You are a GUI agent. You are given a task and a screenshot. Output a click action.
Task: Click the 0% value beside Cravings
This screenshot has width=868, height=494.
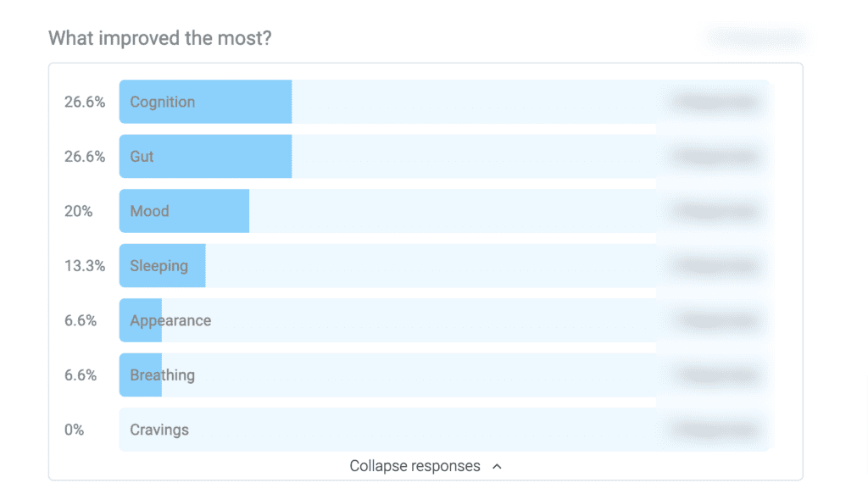tap(75, 430)
